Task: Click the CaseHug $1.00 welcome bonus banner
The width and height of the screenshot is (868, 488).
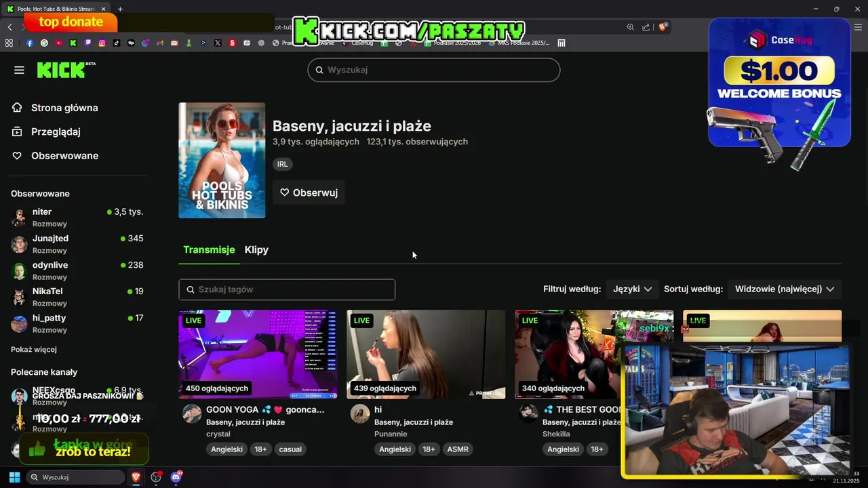Action: coord(779,83)
